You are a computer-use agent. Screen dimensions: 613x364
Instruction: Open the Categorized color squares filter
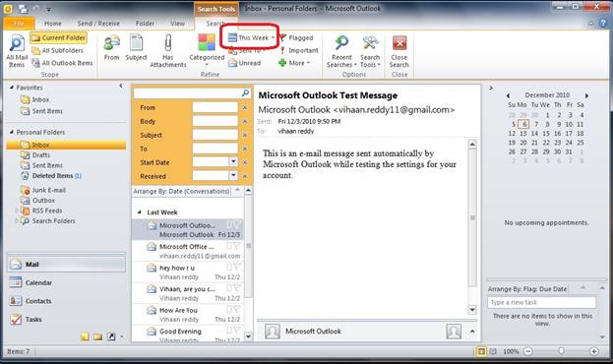(207, 42)
